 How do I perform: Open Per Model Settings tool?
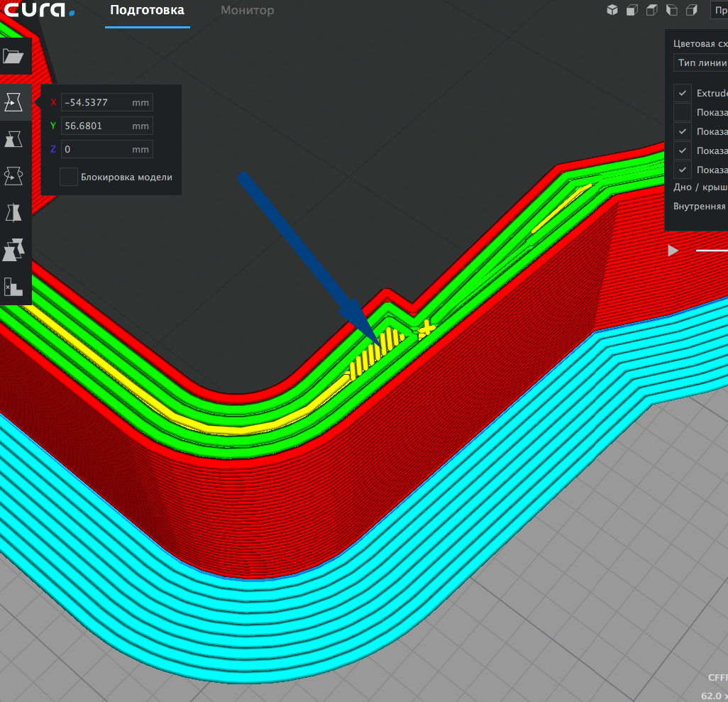pos(14,249)
